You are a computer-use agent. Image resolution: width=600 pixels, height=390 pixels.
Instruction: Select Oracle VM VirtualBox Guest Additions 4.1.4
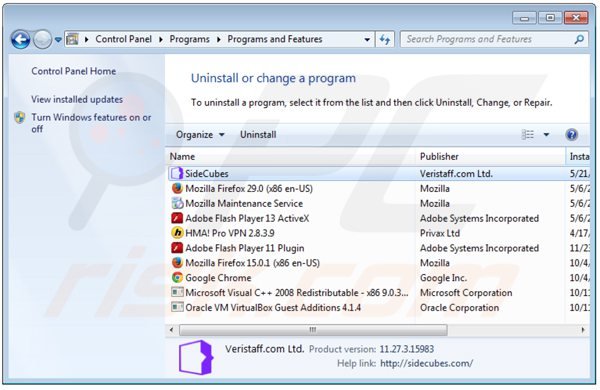273,308
